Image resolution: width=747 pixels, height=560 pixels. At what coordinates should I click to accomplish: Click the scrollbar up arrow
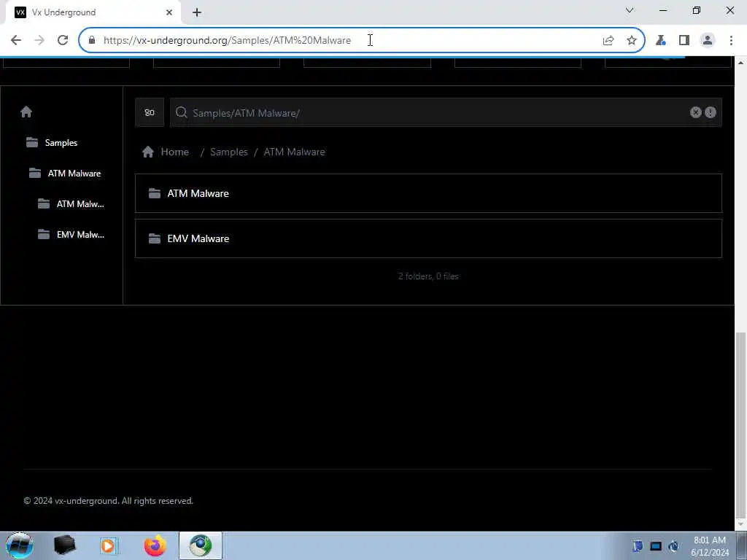pos(740,63)
